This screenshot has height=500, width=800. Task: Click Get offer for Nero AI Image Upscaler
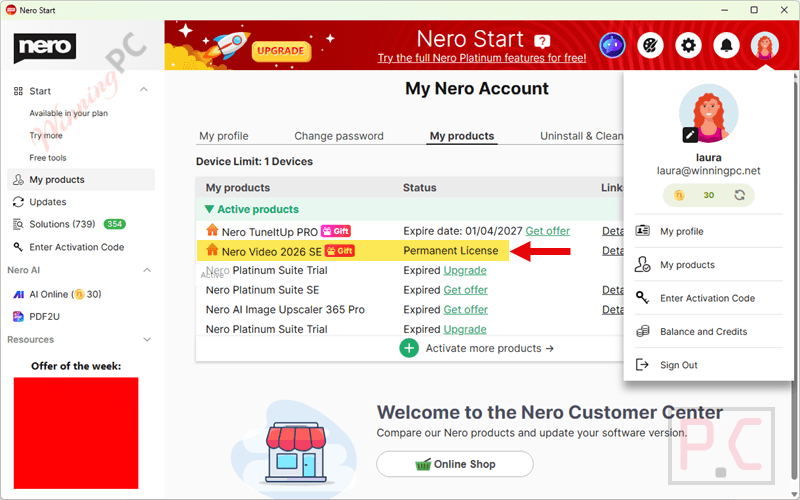click(465, 310)
